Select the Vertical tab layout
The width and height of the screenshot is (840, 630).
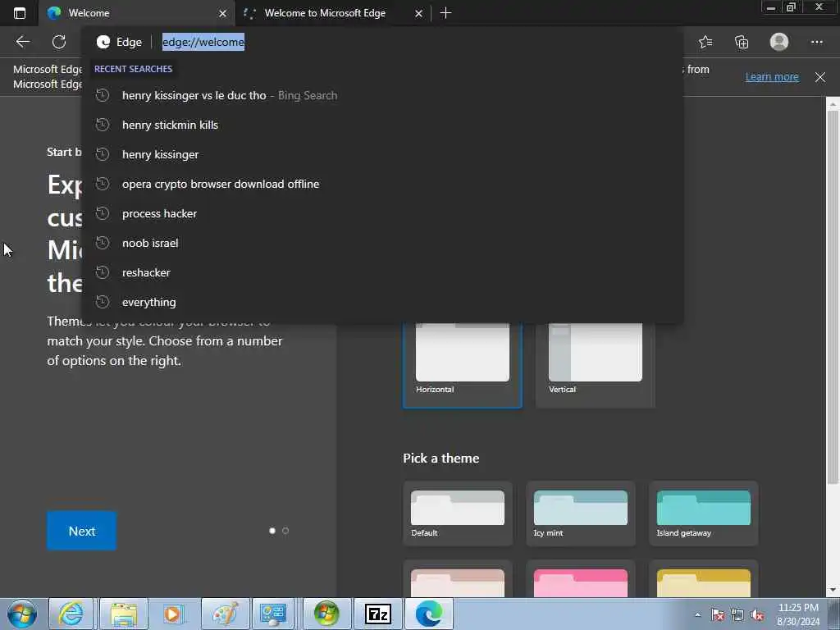[x=596, y=363]
